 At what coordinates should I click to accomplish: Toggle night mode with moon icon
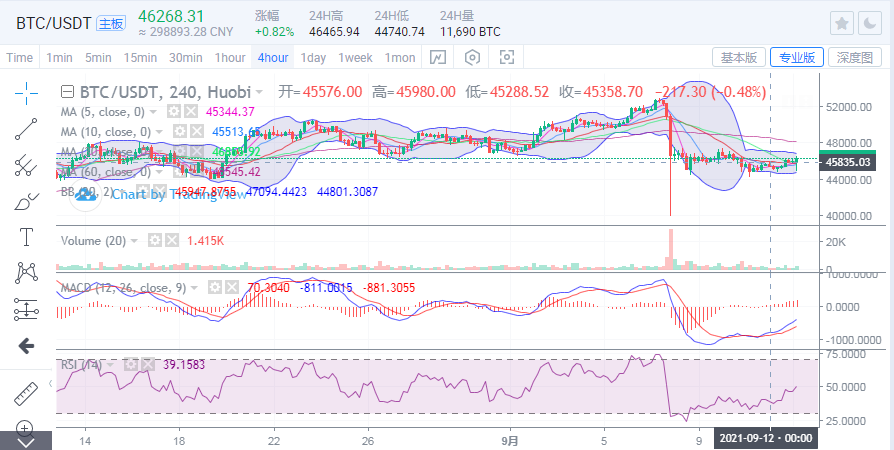click(x=871, y=22)
